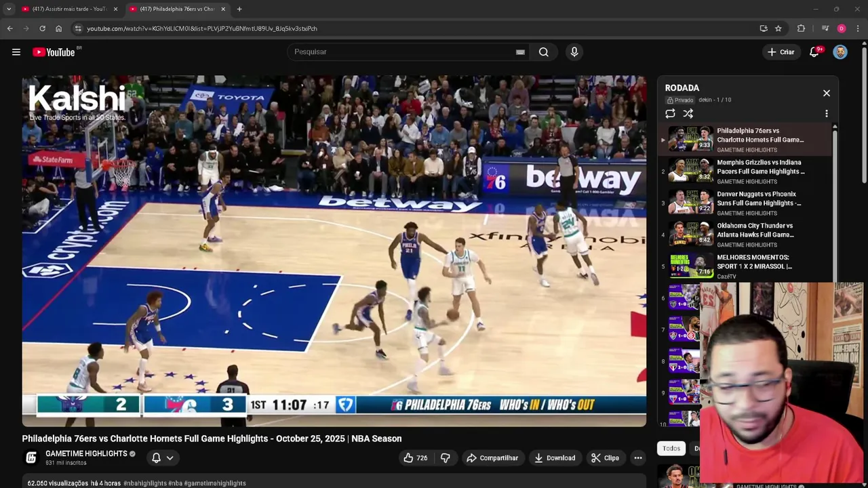Open the tab search dropdown arrow

pyautogui.click(x=8, y=9)
